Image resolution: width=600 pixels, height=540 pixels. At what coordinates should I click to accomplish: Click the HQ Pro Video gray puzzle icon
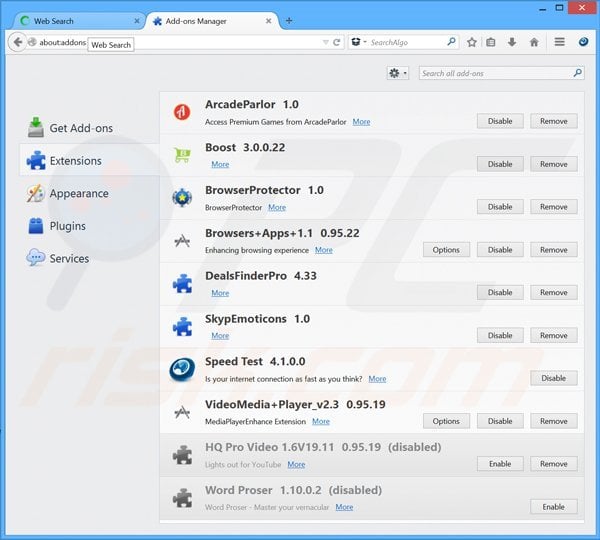183,455
